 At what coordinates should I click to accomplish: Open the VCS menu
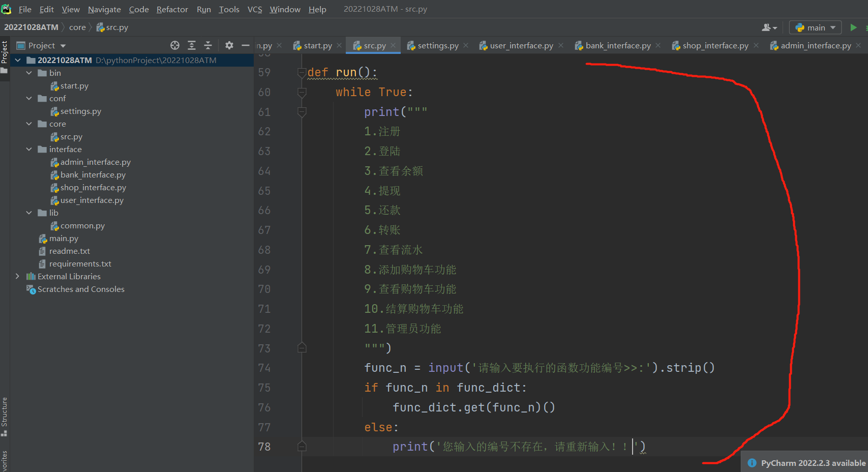pos(255,9)
